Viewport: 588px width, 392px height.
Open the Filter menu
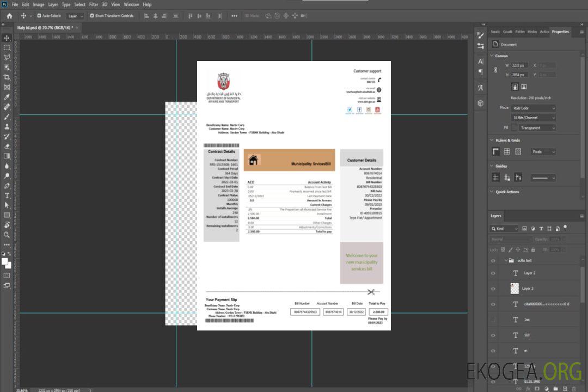[x=94, y=4]
